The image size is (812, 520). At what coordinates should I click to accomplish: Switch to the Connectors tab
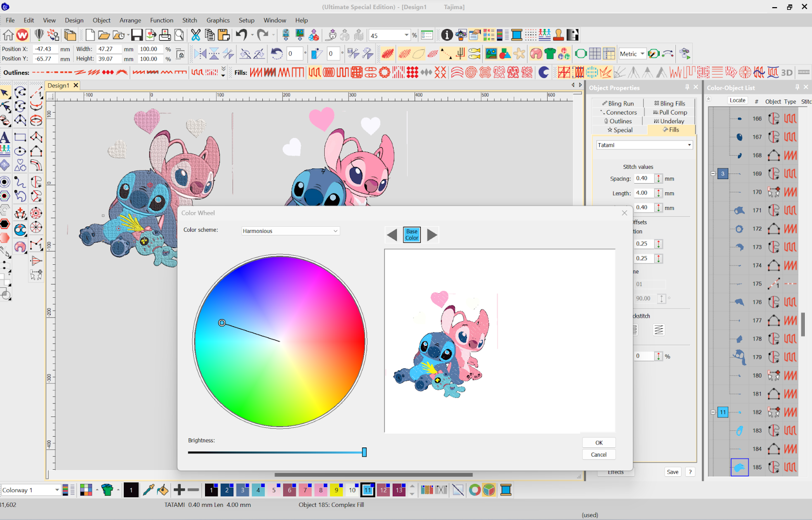tap(618, 112)
